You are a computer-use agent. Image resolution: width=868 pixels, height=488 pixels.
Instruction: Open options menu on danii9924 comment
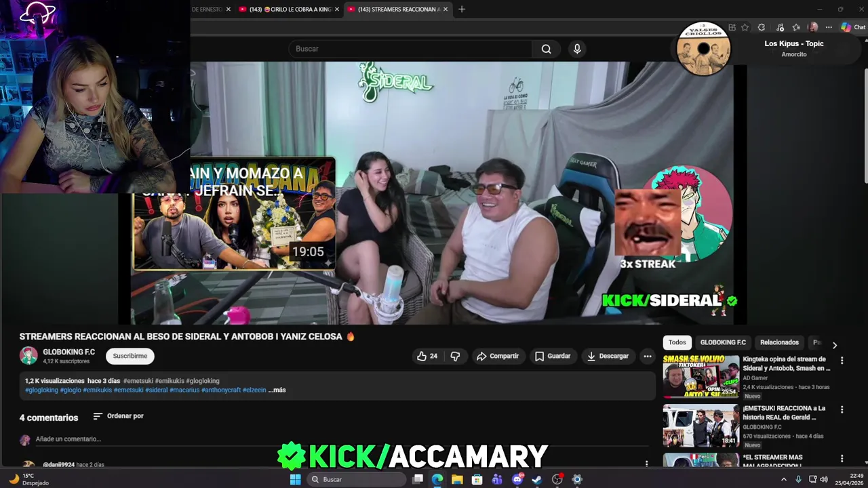point(646,464)
